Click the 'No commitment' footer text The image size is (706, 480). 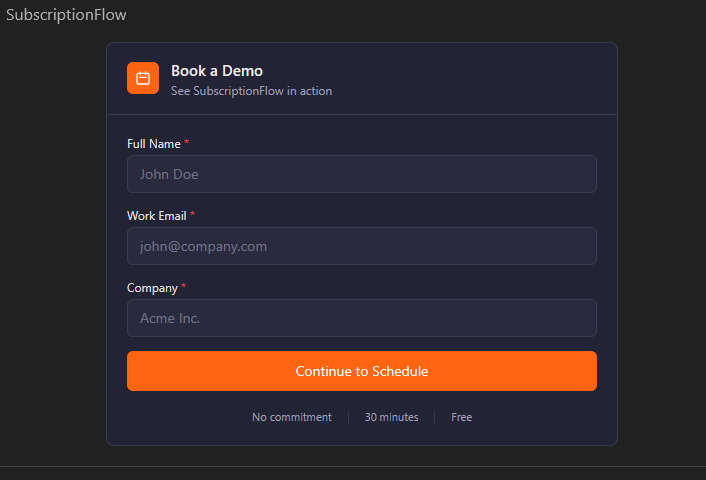click(x=292, y=417)
